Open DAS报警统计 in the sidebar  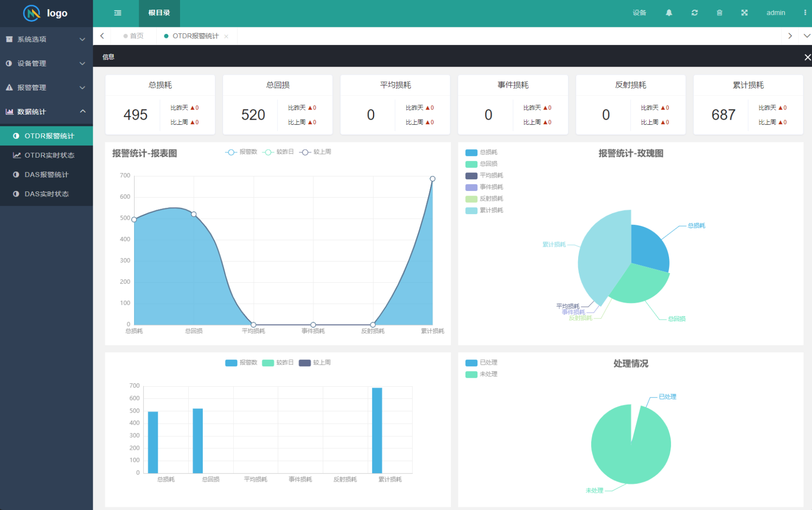pyautogui.click(x=46, y=175)
